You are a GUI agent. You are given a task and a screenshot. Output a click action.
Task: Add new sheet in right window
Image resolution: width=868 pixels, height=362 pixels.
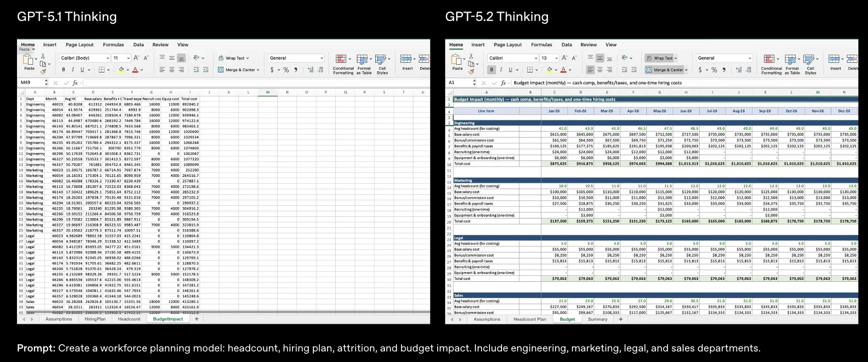(621, 319)
